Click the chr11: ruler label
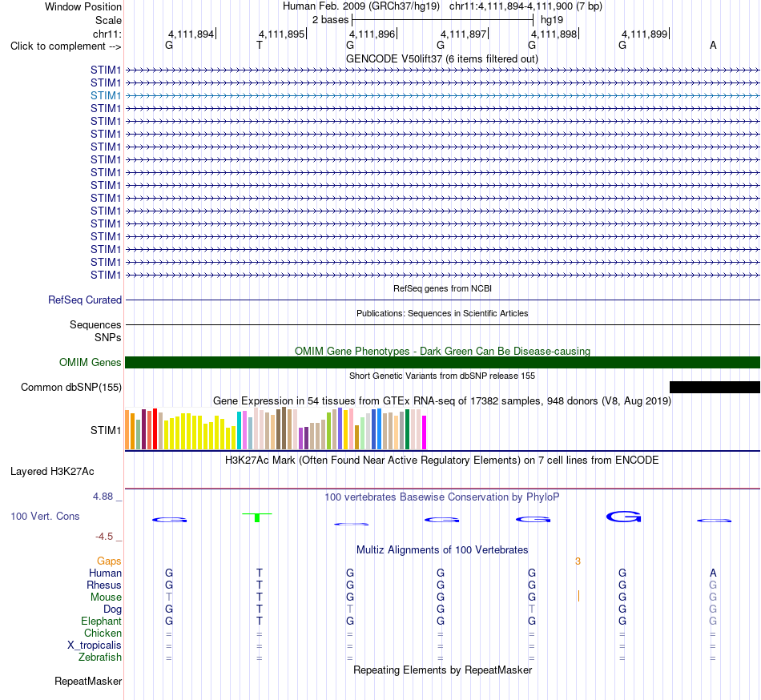This screenshot has width=761, height=700. pyautogui.click(x=107, y=34)
